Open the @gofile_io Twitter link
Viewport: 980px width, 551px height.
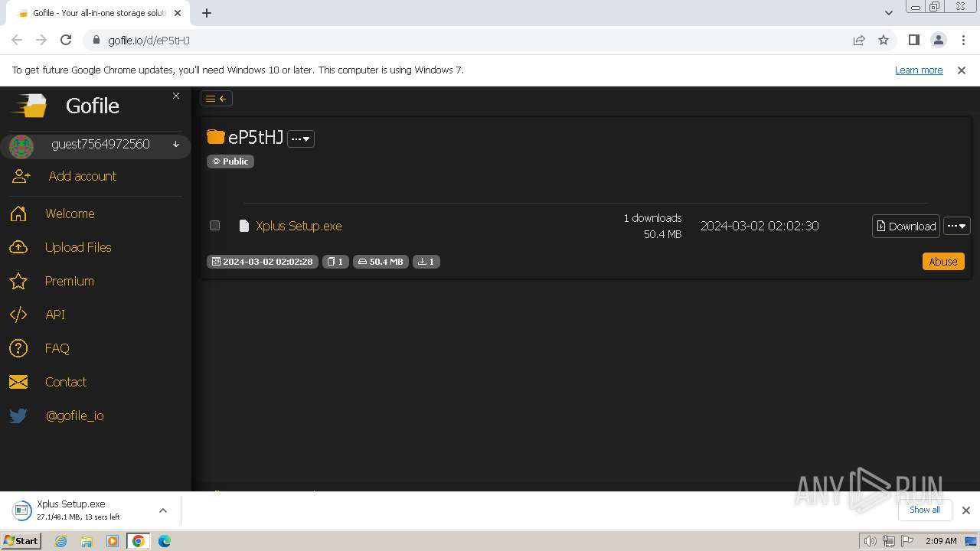(x=75, y=416)
